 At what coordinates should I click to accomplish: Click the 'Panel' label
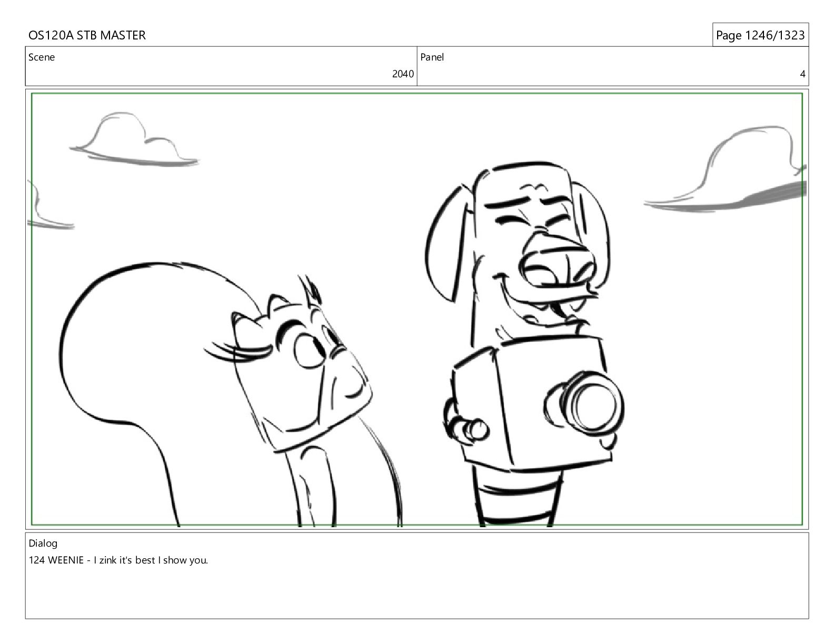(432, 57)
